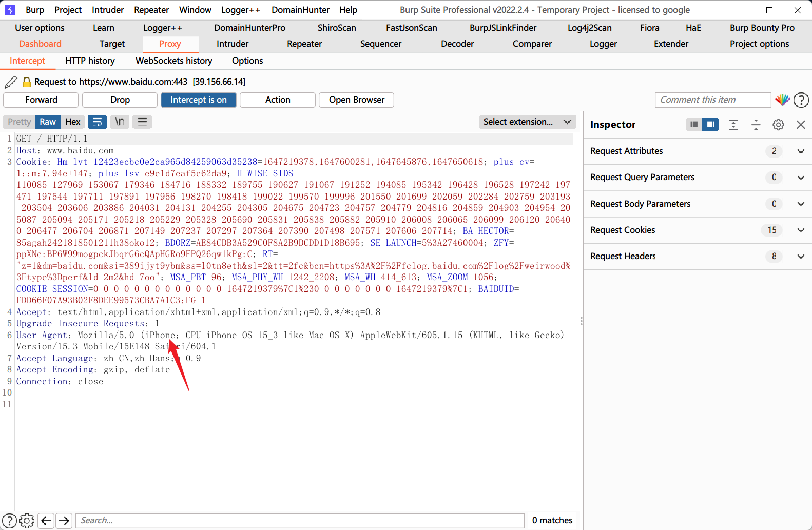Open the Select extension dropdown
Viewport: 812px width, 530px height.
(527, 122)
